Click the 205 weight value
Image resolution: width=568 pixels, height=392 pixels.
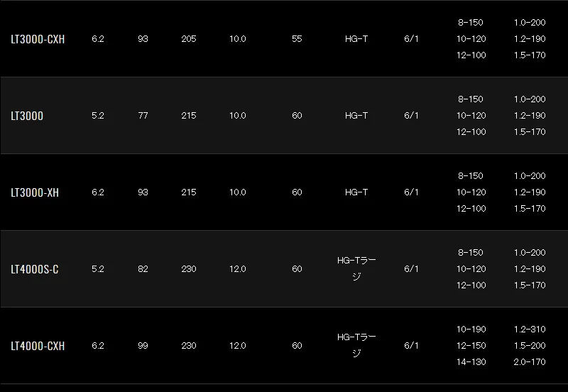point(189,39)
